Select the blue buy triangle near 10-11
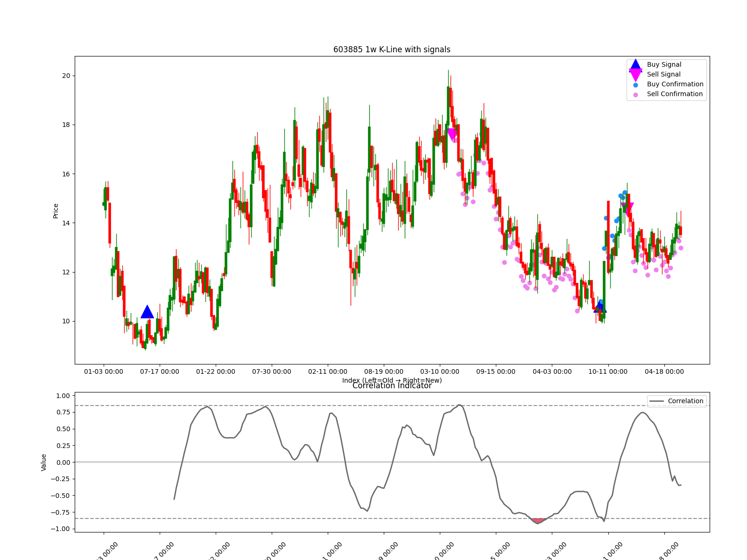747x560 pixels. point(600,307)
